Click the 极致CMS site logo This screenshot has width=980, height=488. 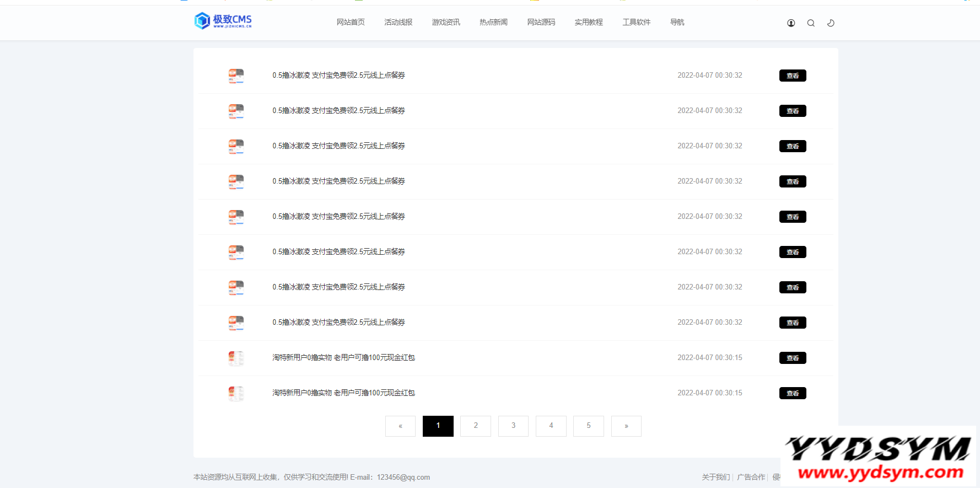click(223, 21)
